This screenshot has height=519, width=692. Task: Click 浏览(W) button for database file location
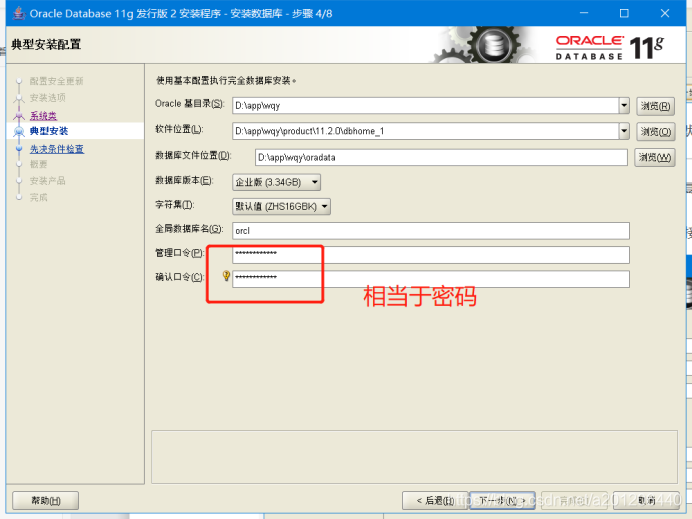654,157
